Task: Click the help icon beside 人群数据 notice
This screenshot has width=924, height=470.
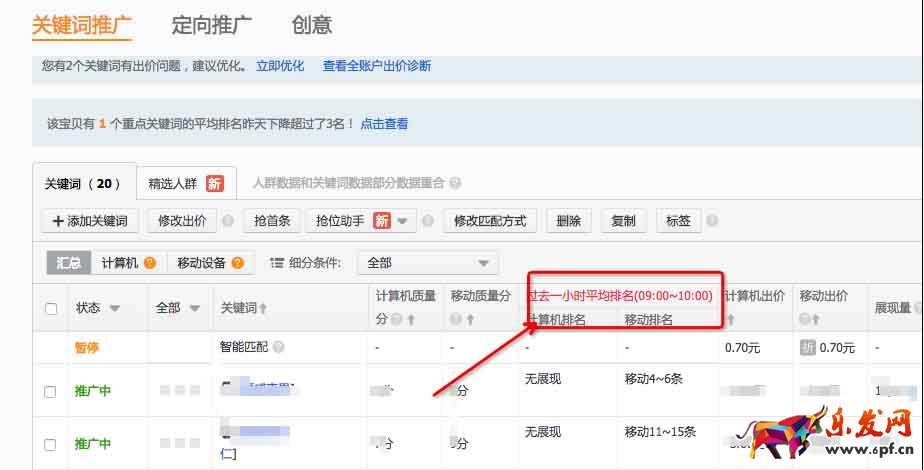Action: [x=455, y=184]
